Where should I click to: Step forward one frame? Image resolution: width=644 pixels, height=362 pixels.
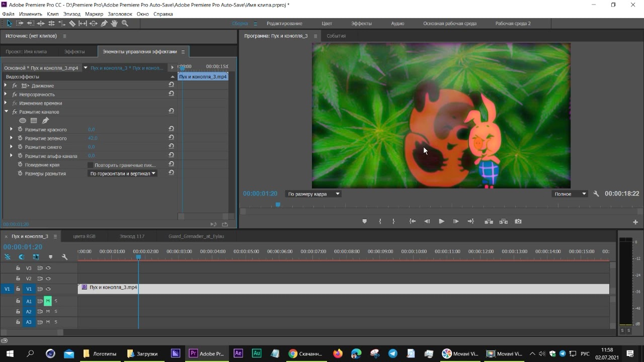(456, 221)
